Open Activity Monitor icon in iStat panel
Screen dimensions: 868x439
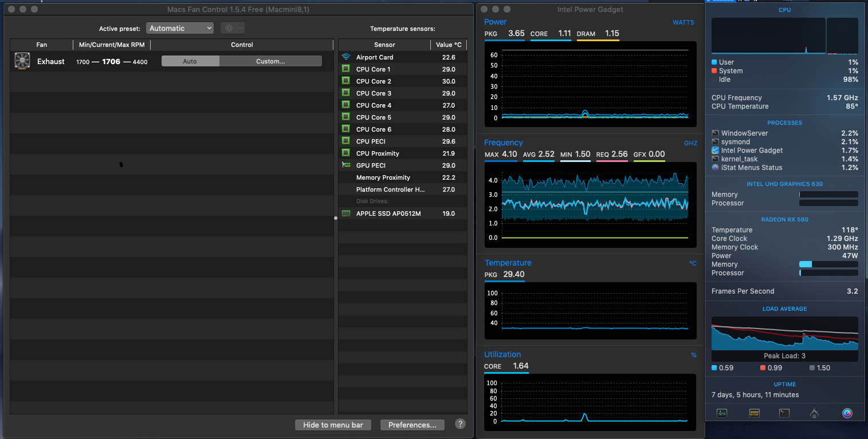tap(722, 413)
